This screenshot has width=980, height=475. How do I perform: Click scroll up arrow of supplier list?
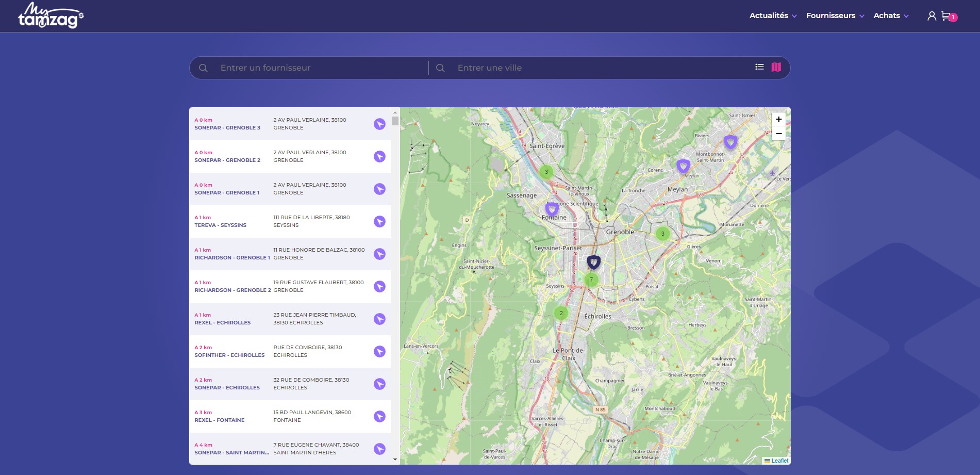pyautogui.click(x=395, y=112)
